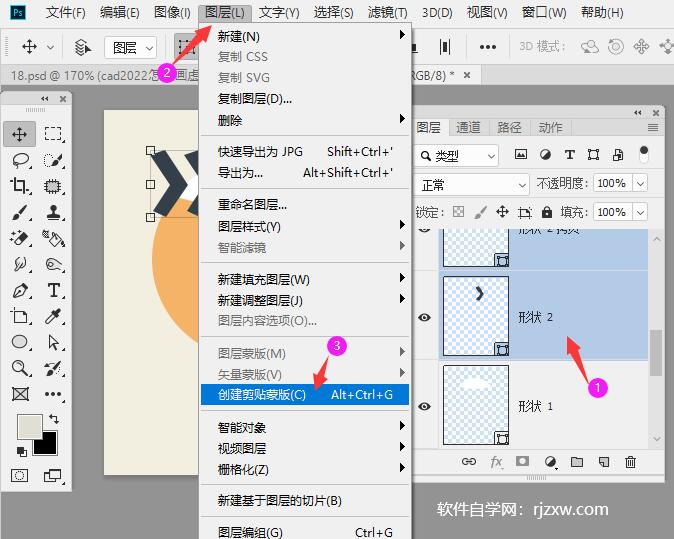674x539 pixels.
Task: Choose 快速导出为 JPG menu item
Action: (x=305, y=152)
